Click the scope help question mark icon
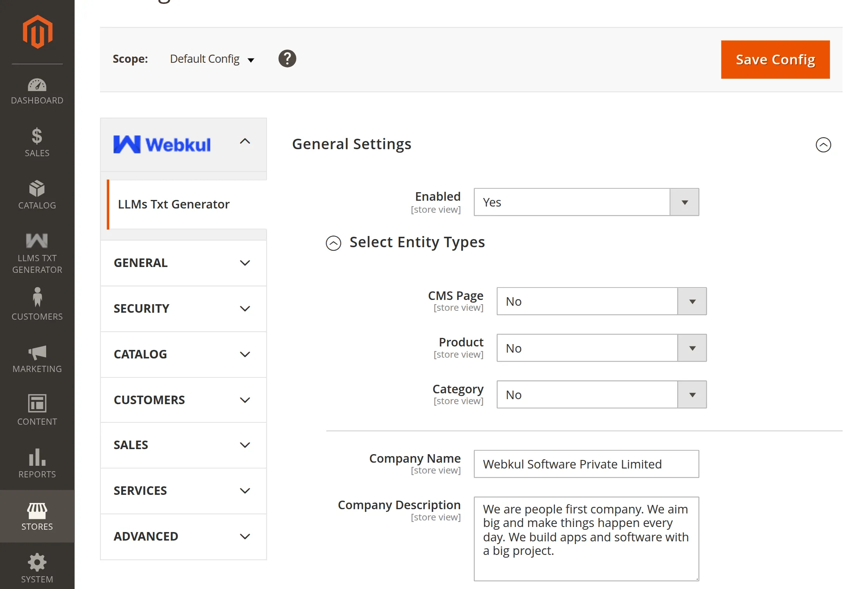Screen dimensions: 868x589 click(x=287, y=59)
